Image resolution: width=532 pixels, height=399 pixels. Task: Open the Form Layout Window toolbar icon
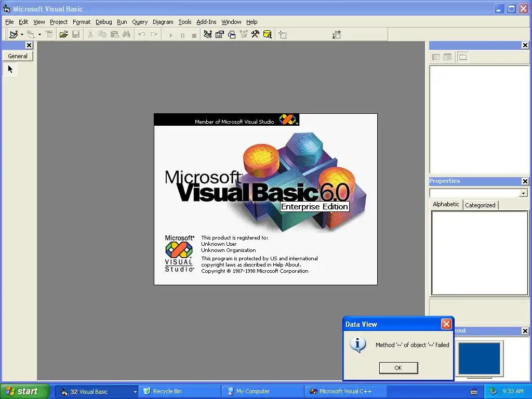pyautogui.click(x=231, y=34)
